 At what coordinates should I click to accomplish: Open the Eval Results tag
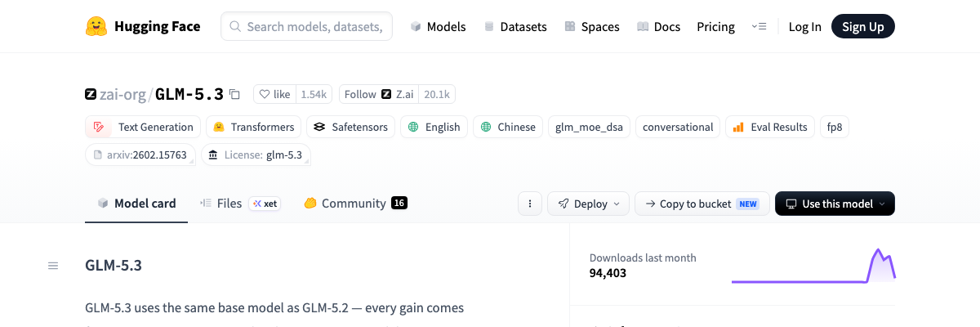pyautogui.click(x=770, y=127)
